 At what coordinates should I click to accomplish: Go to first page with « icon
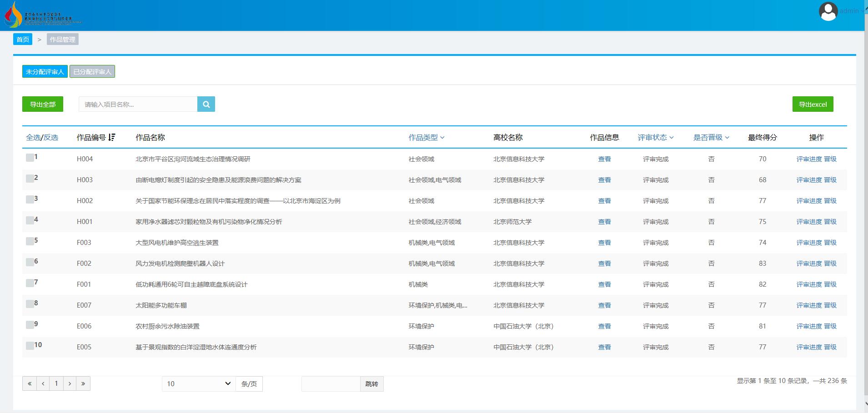30,383
